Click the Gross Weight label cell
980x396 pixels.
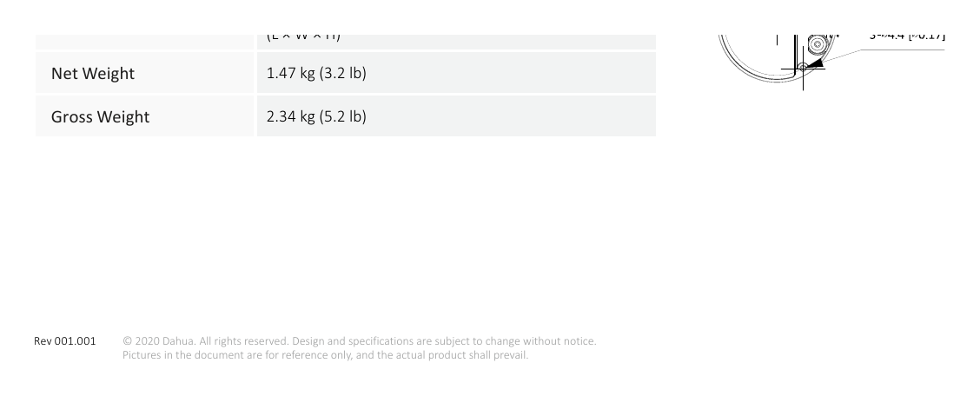145,116
